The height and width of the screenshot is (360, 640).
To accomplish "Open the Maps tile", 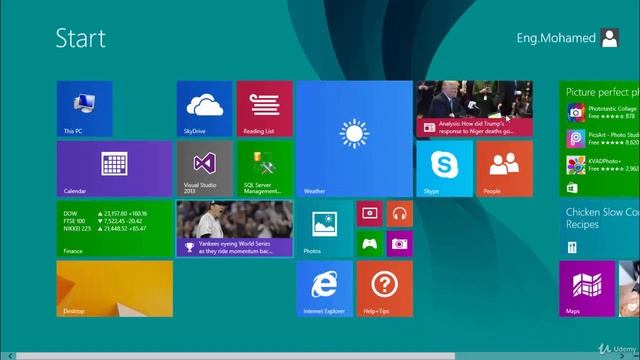I will click(587, 289).
